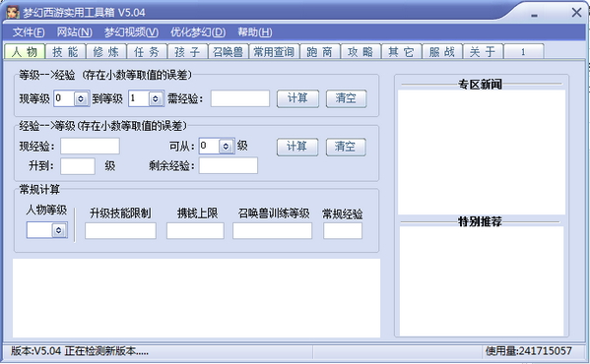
Task: Click the 特别推荐 panel content area
Action: (482, 281)
